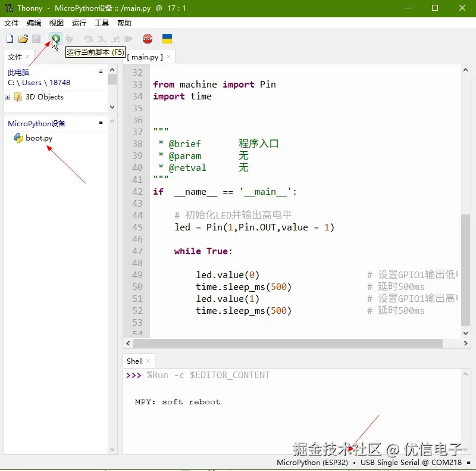The height and width of the screenshot is (471, 476).
Task: Click 'import time' code line
Action: [182, 96]
